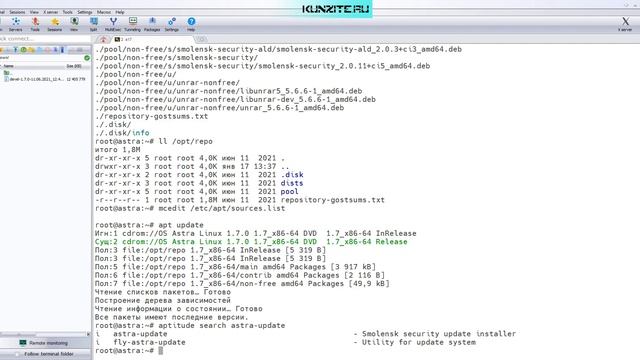This screenshot has width=640, height=360.
Task: Open the Help menu
Action: tap(120, 12)
